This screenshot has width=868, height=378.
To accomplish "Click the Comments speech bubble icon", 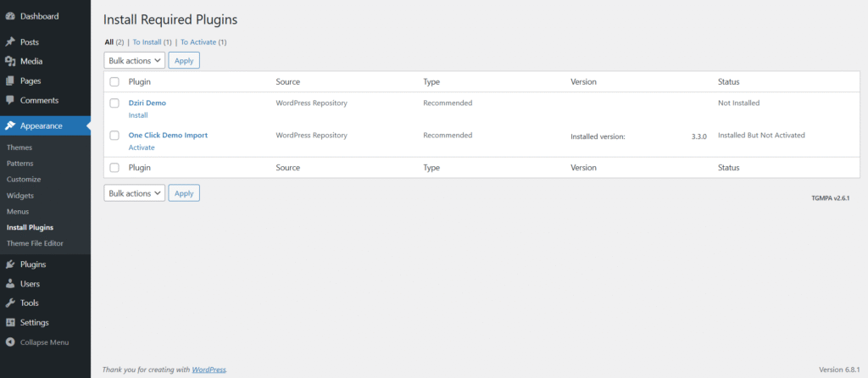I will pos(10,100).
